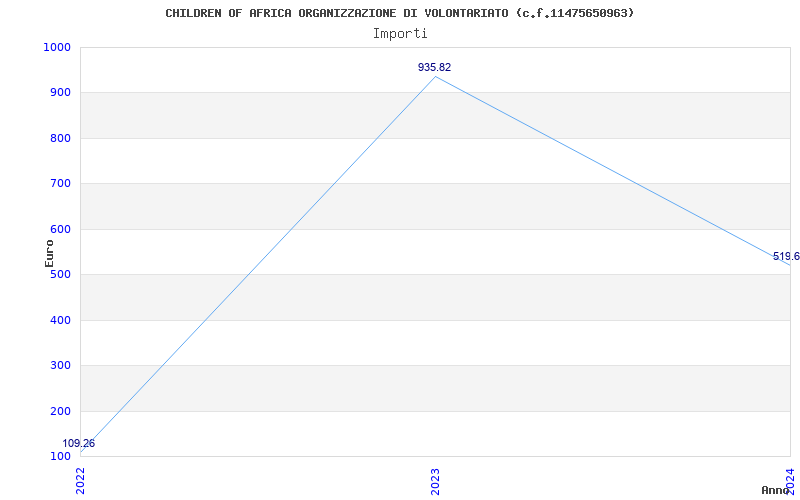Click the 'Euro' y-axis title
This screenshot has height=500, width=800.
49,253
